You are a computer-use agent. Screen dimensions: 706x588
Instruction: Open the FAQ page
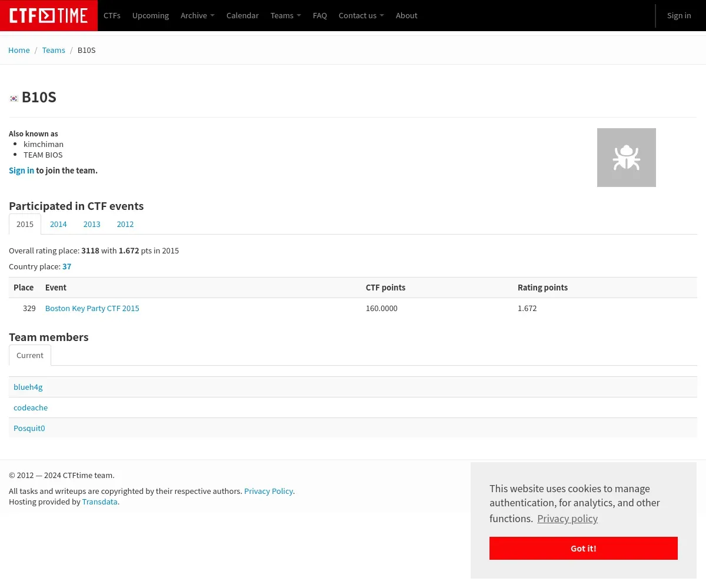click(x=320, y=15)
